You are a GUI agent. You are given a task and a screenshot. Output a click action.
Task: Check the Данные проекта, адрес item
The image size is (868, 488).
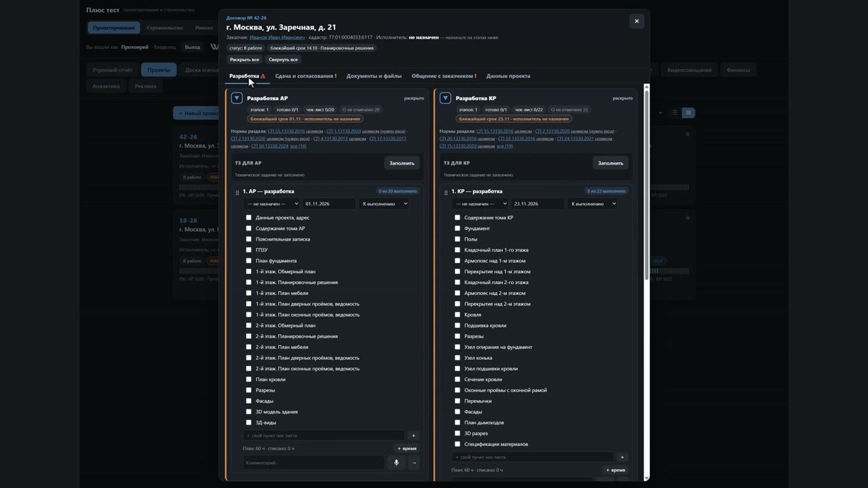[x=249, y=218]
